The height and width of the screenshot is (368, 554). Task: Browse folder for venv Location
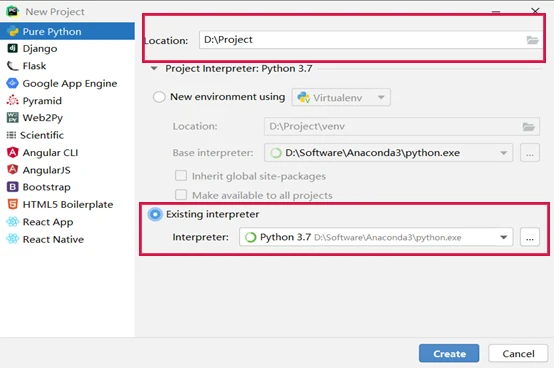coord(529,126)
